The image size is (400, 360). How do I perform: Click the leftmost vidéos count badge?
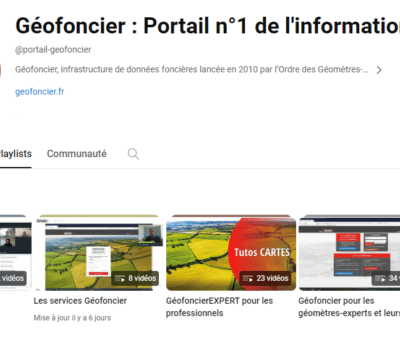13,278
